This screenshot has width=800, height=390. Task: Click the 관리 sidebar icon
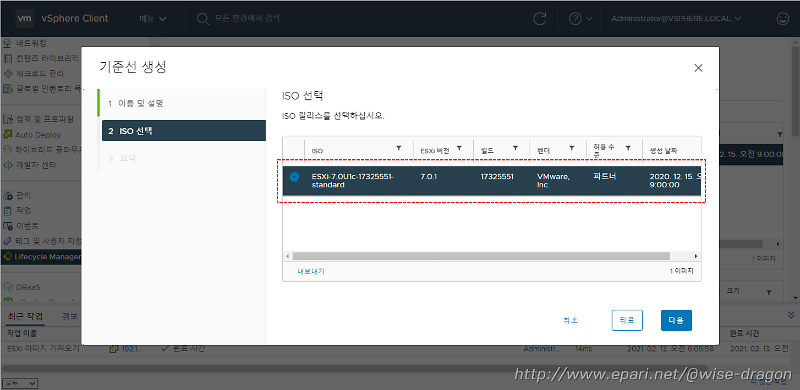pos(7,196)
